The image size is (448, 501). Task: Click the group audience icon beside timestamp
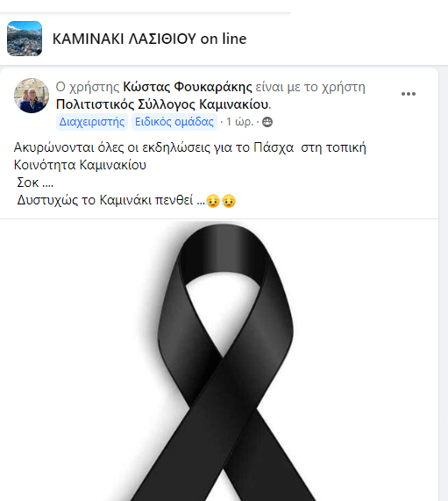coord(267,122)
